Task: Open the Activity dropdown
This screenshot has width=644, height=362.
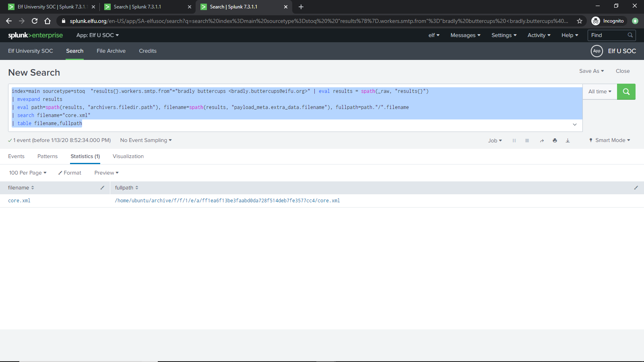Action: point(539,35)
